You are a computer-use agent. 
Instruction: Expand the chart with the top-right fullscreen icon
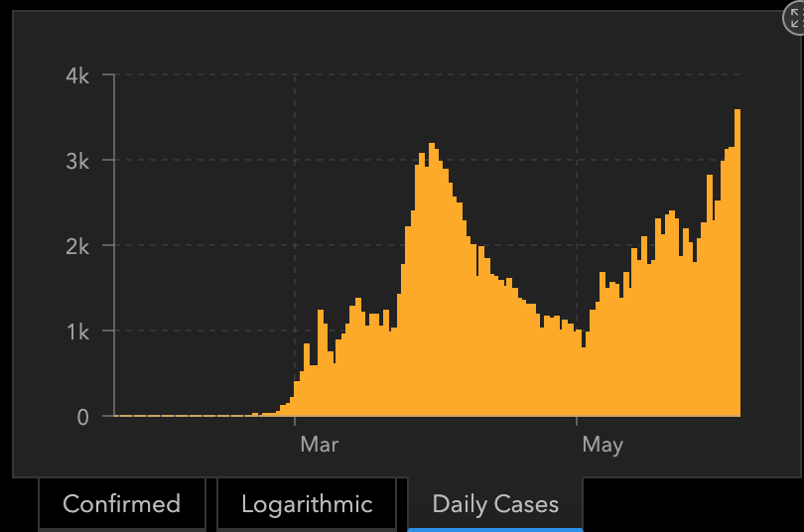click(793, 20)
